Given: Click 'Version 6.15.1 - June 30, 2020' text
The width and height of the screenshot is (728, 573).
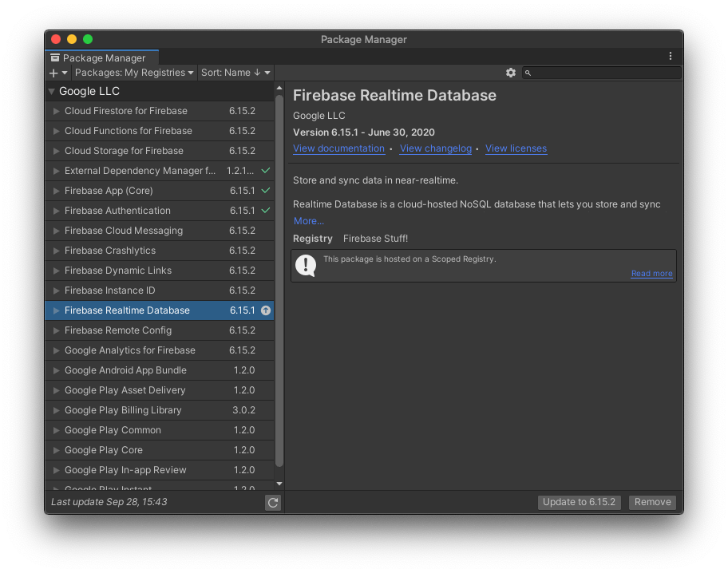Looking at the screenshot, I should (363, 132).
